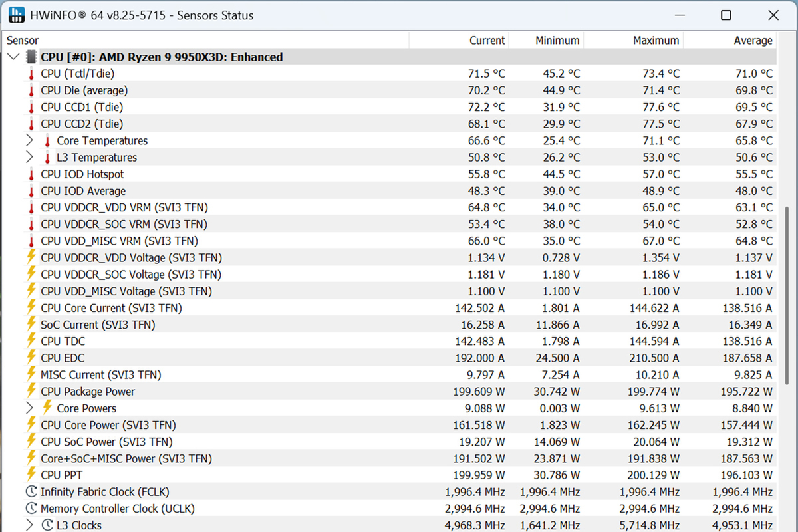Expand the L3 Temperatures group
Viewport: 798px width, 532px height.
(x=29, y=157)
